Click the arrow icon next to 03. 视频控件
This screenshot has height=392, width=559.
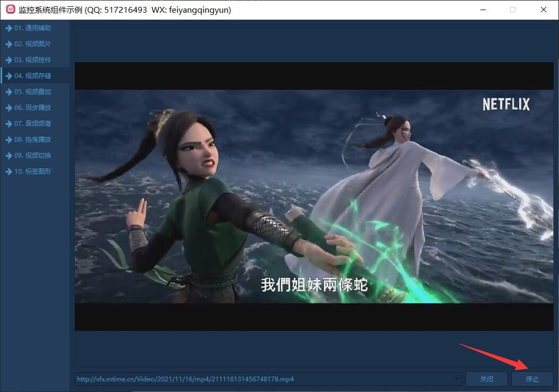coord(9,60)
